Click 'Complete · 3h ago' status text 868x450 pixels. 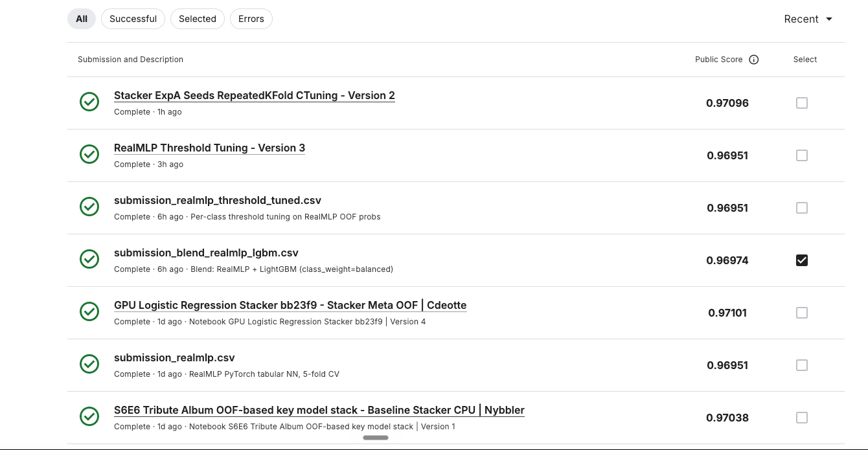pyautogui.click(x=148, y=164)
